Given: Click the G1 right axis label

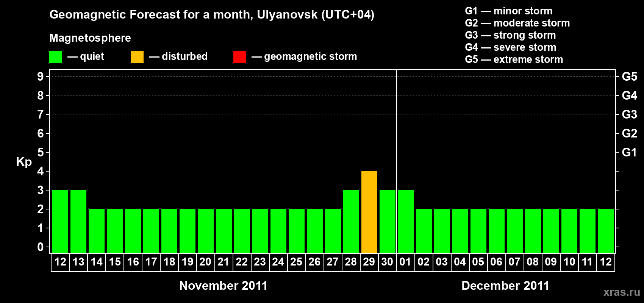Looking at the screenshot, I should tap(630, 152).
